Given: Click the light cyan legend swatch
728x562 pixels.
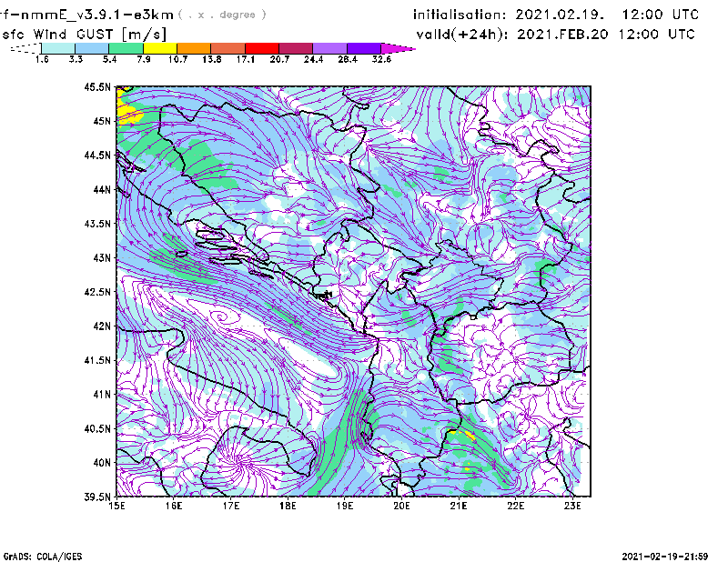Looking at the screenshot, I should pyautogui.click(x=58, y=48).
